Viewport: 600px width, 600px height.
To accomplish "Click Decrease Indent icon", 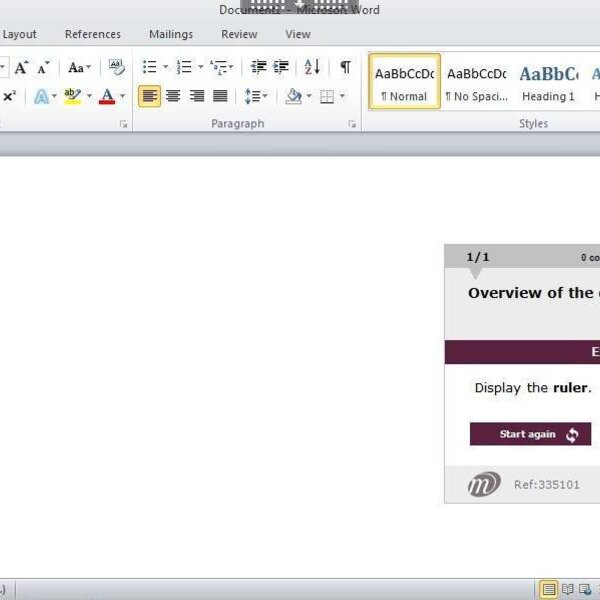I will coord(258,67).
